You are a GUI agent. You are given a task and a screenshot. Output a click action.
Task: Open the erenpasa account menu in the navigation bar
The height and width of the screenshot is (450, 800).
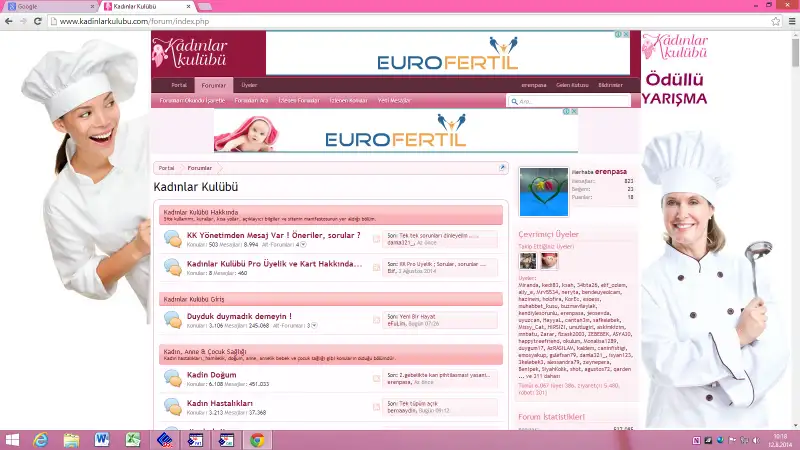tap(534, 85)
